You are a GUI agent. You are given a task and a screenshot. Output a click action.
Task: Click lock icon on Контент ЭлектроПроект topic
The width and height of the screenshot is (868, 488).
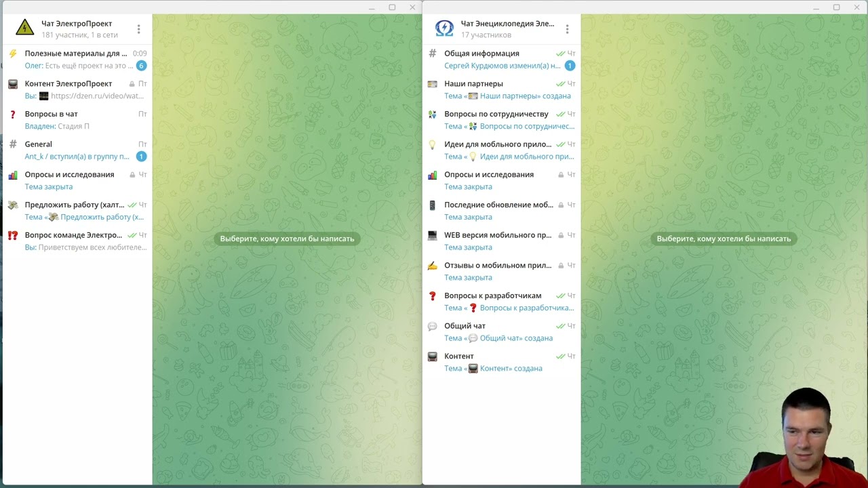coord(132,84)
